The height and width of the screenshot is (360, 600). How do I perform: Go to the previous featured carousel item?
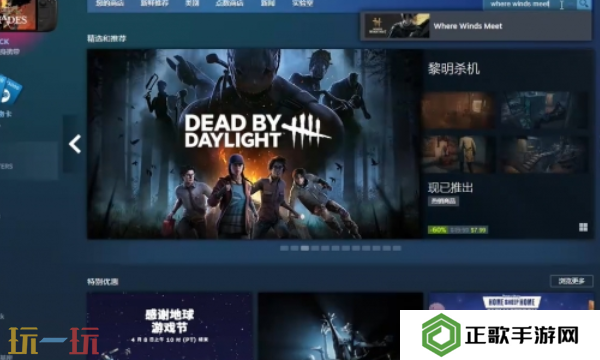[74, 144]
